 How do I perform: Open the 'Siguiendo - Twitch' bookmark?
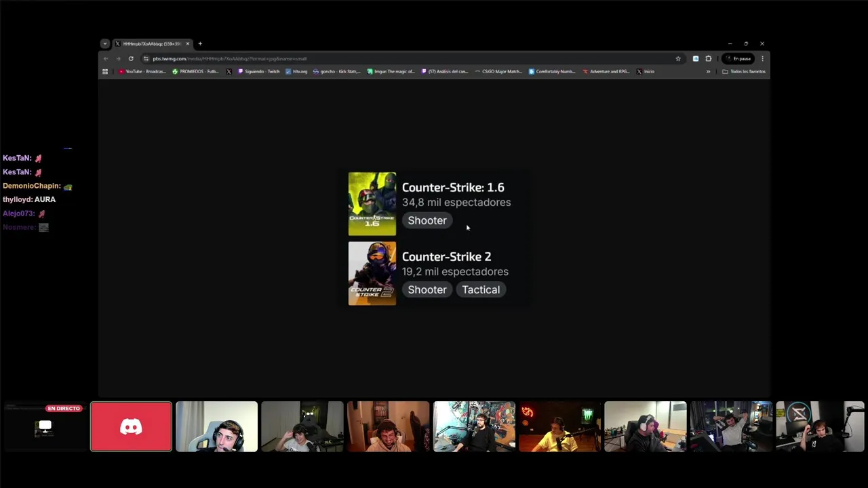point(258,71)
